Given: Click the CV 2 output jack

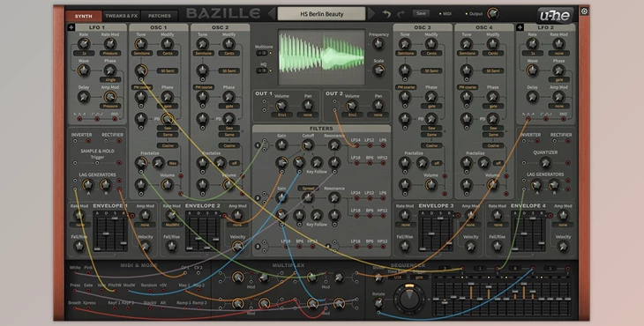Looking at the screenshot, I should click(x=198, y=272).
